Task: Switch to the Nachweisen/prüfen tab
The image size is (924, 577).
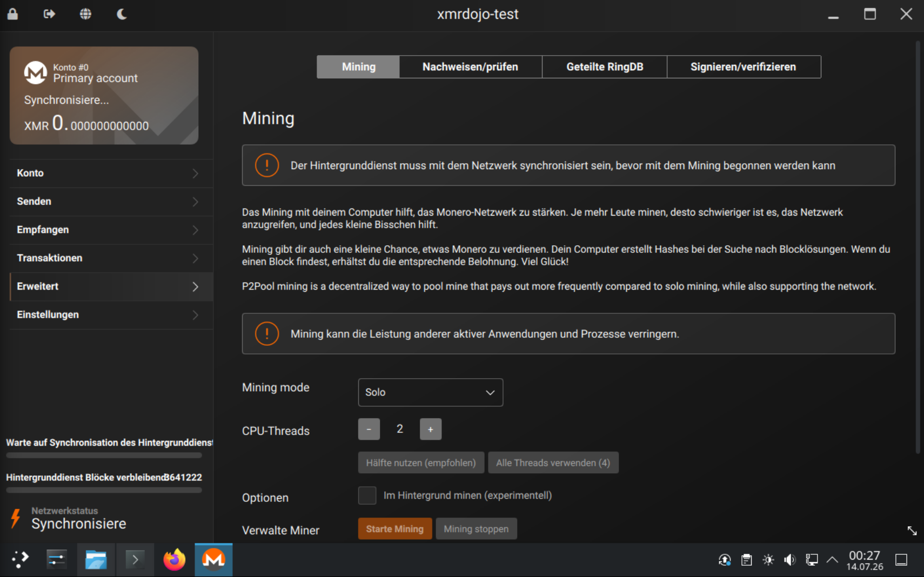Action: tap(470, 67)
